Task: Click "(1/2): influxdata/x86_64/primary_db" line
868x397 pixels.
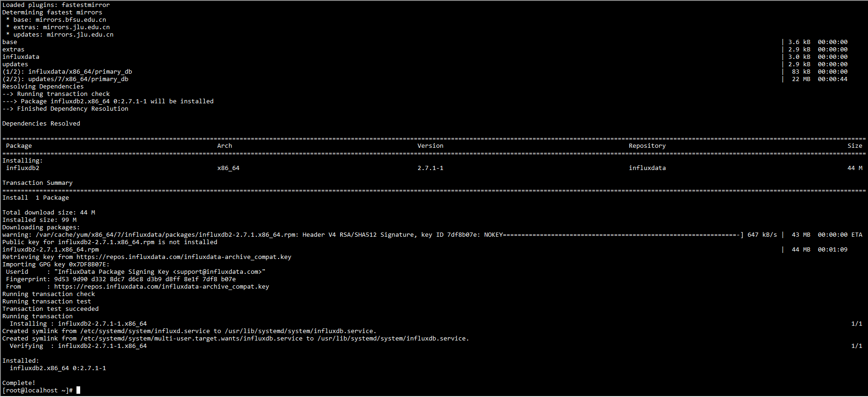Action: click(x=67, y=72)
